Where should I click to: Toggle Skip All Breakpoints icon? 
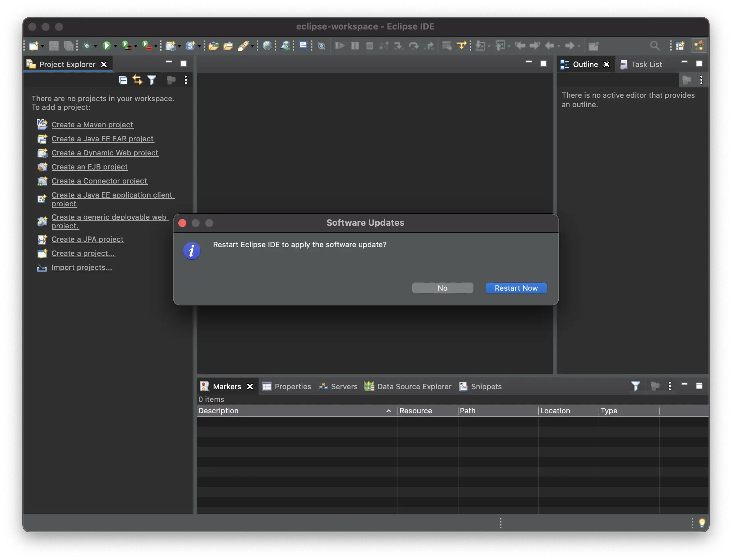coord(321,46)
